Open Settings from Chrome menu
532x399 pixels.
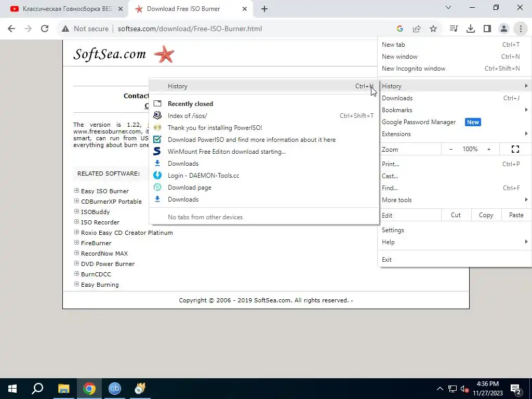[455, 230]
